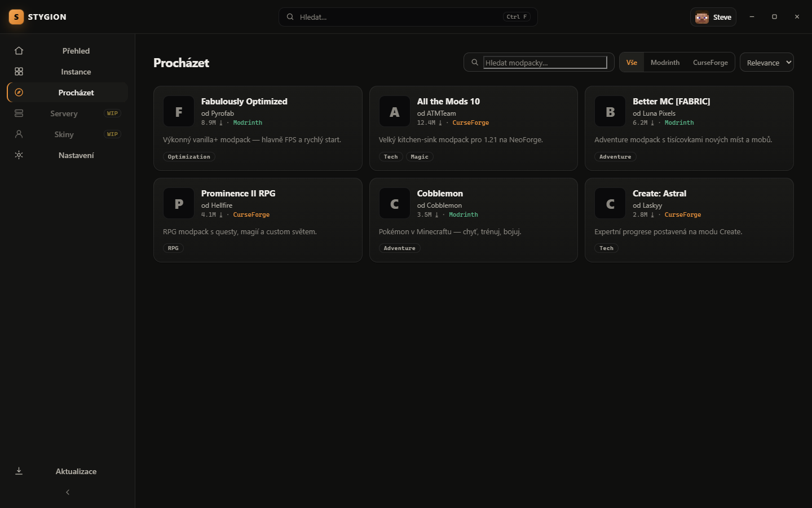812x508 pixels.
Task: Click the download icon beside Aktualizace
Action: pos(19,471)
